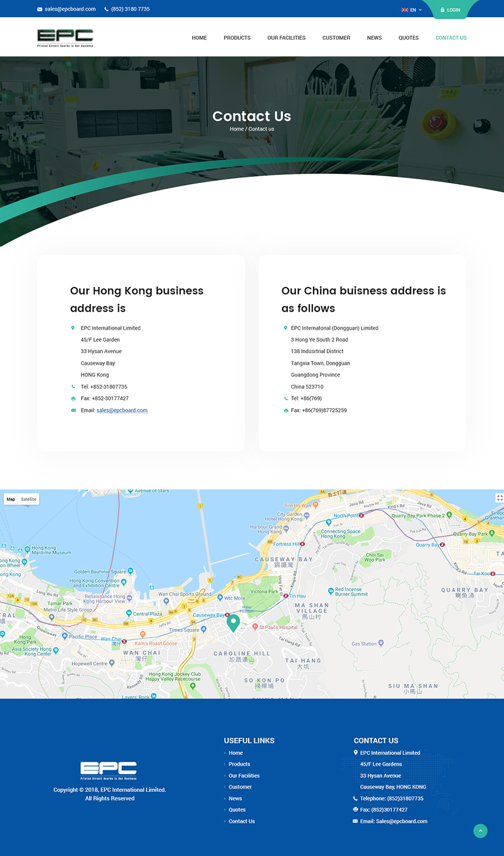
Task: Click the Central Plaza map marker
Action: click(x=129, y=613)
